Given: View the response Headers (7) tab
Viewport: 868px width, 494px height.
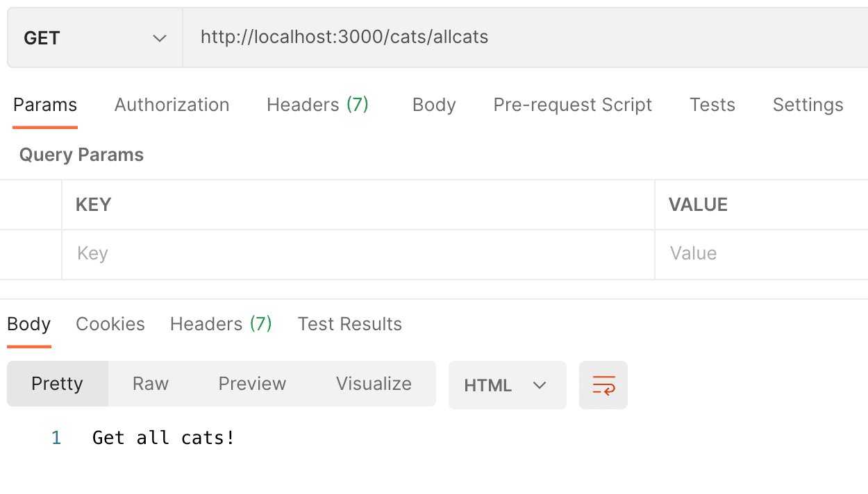Looking at the screenshot, I should (221, 324).
